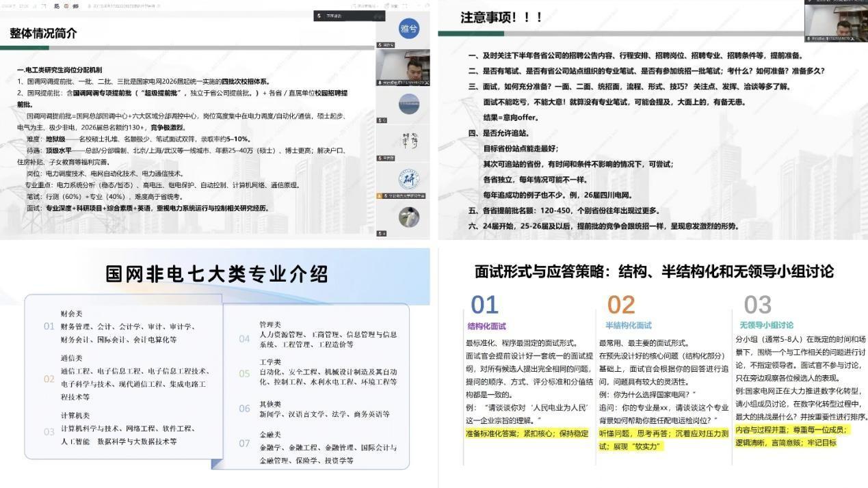
Task: Select participant tile with bridge landscape avatar
Action: click(x=408, y=104)
